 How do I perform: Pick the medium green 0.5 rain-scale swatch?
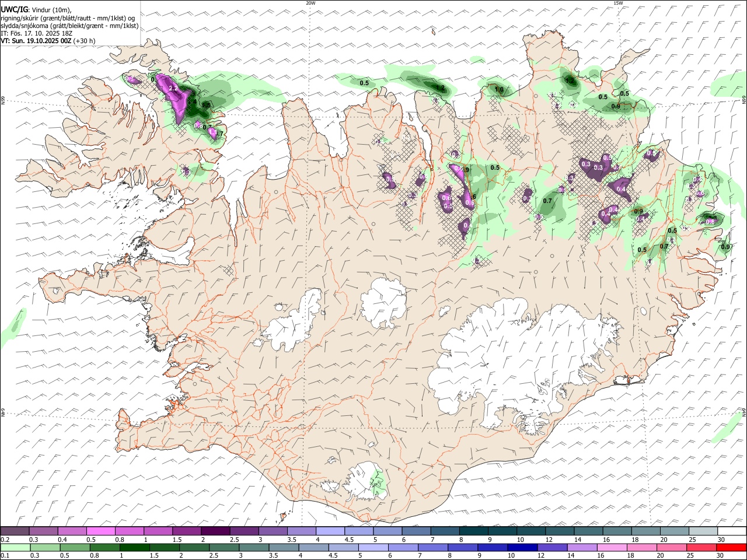pyautogui.click(x=75, y=547)
